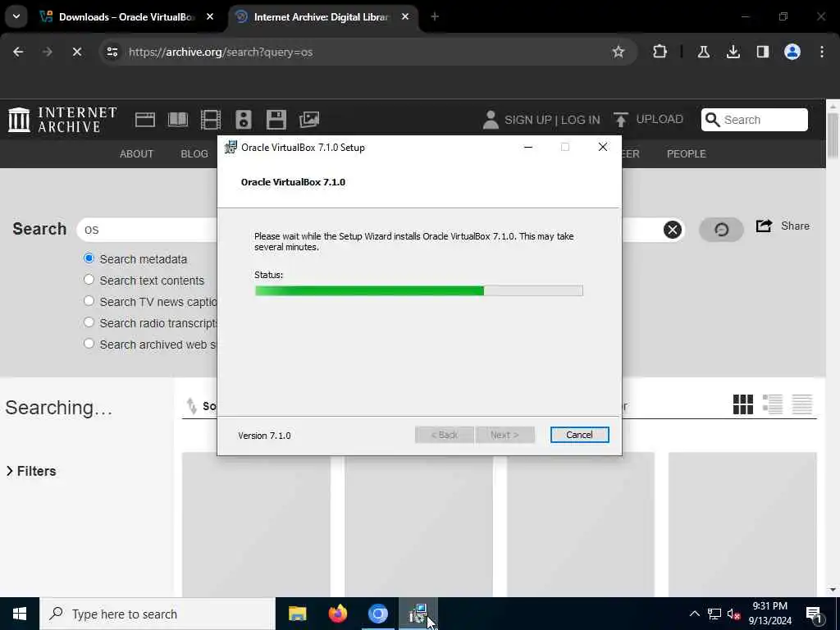The image size is (840, 630).
Task: Open Chrome Labs flask icon
Action: pos(703,52)
